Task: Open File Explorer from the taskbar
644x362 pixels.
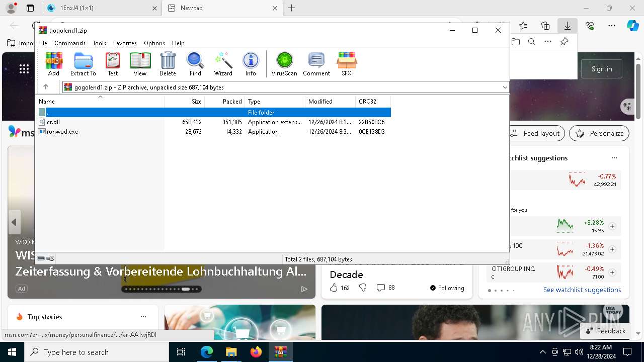Action: coord(231,352)
